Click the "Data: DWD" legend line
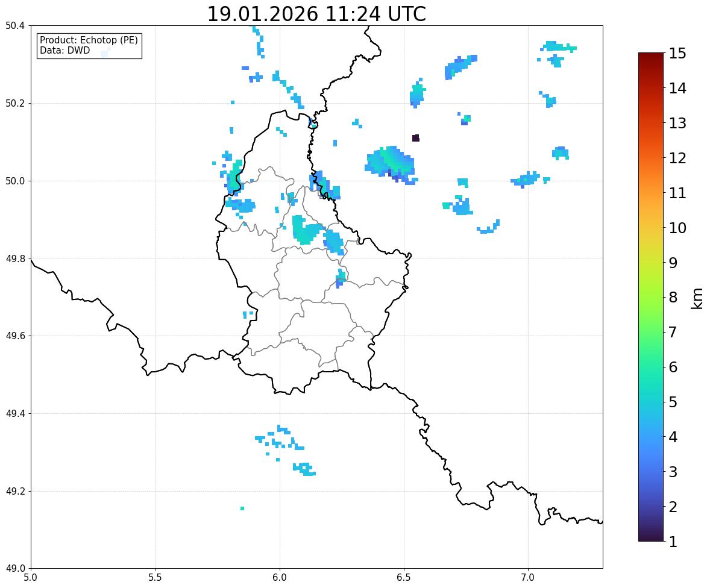 [64, 50]
